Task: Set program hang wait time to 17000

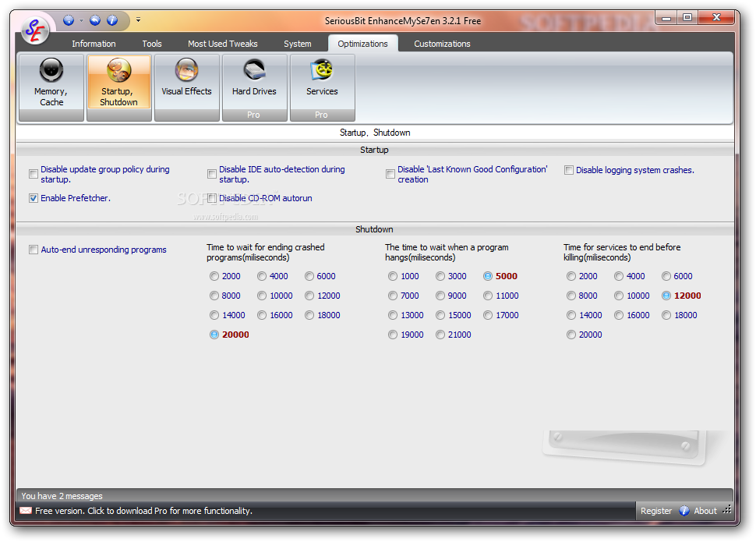Action: pos(488,315)
